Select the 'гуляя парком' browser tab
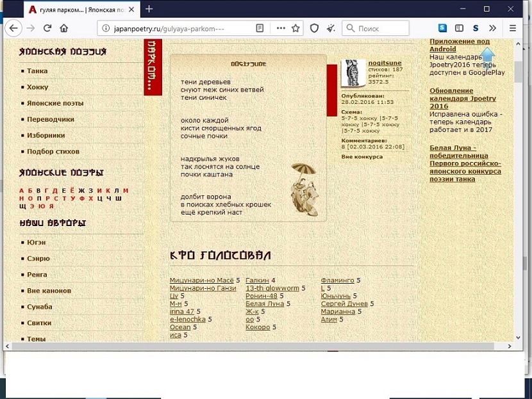Screen dimensions: 532x399 [x=81, y=10]
